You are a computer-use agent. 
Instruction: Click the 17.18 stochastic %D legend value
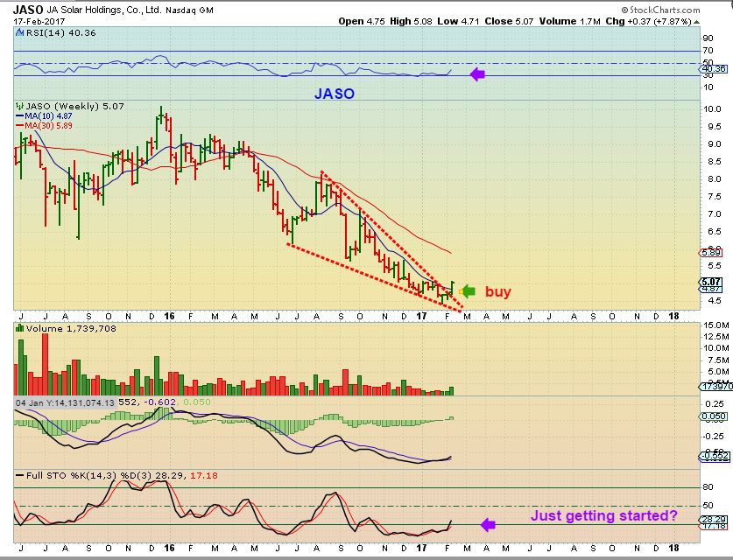click(x=204, y=475)
